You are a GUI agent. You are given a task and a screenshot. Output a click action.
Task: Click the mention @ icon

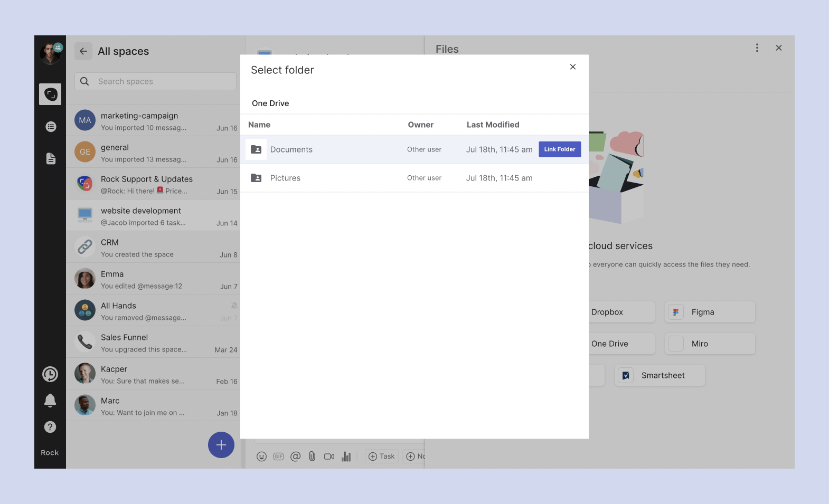(x=295, y=457)
